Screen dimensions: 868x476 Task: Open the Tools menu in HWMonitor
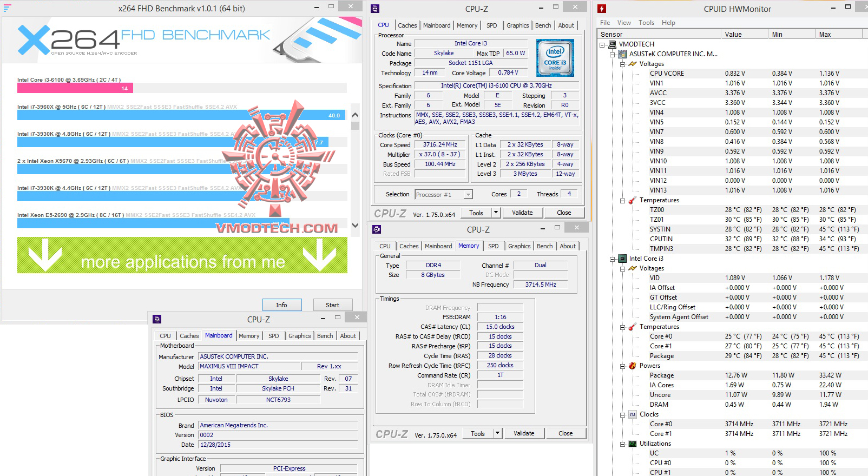tap(646, 23)
